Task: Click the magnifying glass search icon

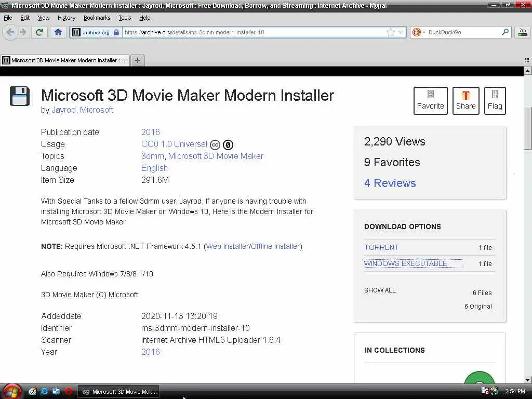Action: coord(505,32)
